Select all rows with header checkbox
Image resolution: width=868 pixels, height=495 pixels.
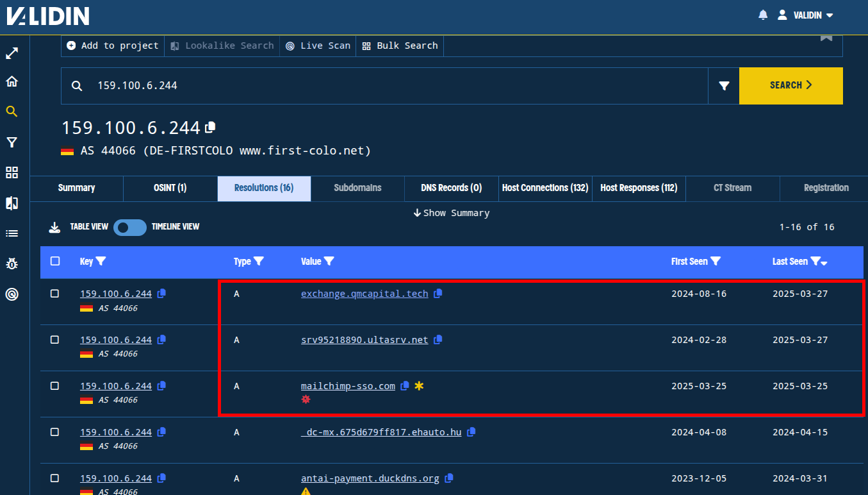55,261
